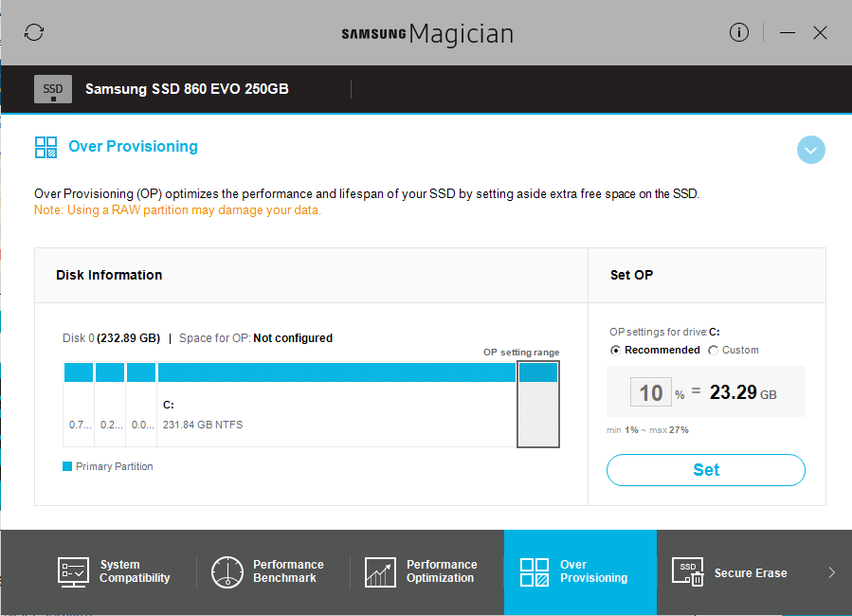The height and width of the screenshot is (616, 852).
Task: Click the SSD drive icon
Action: [53, 89]
